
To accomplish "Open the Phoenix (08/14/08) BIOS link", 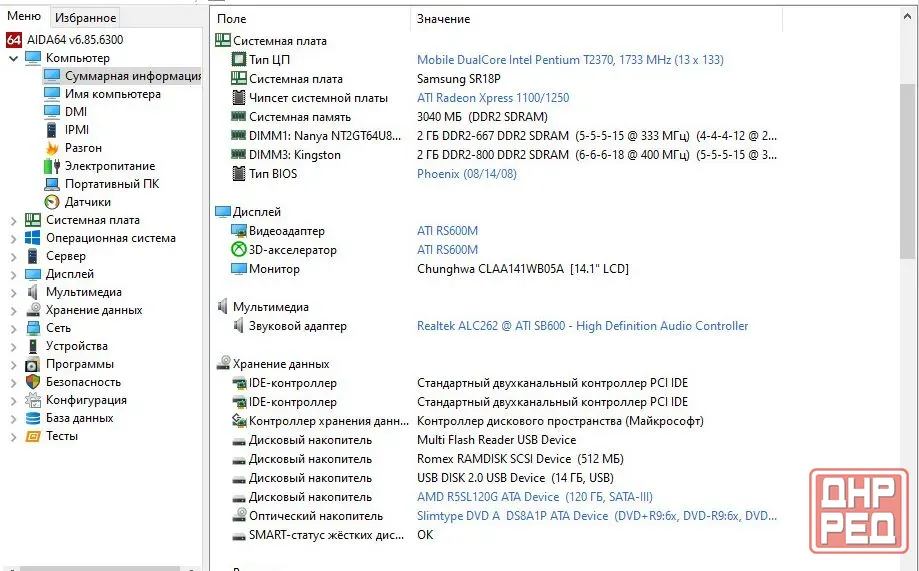I will 467,174.
